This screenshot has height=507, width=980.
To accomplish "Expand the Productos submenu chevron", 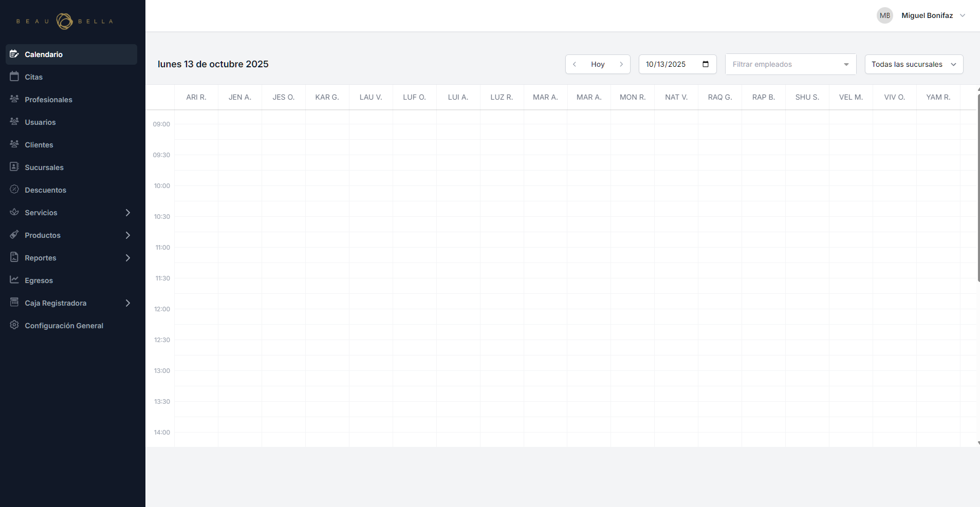I will click(128, 235).
